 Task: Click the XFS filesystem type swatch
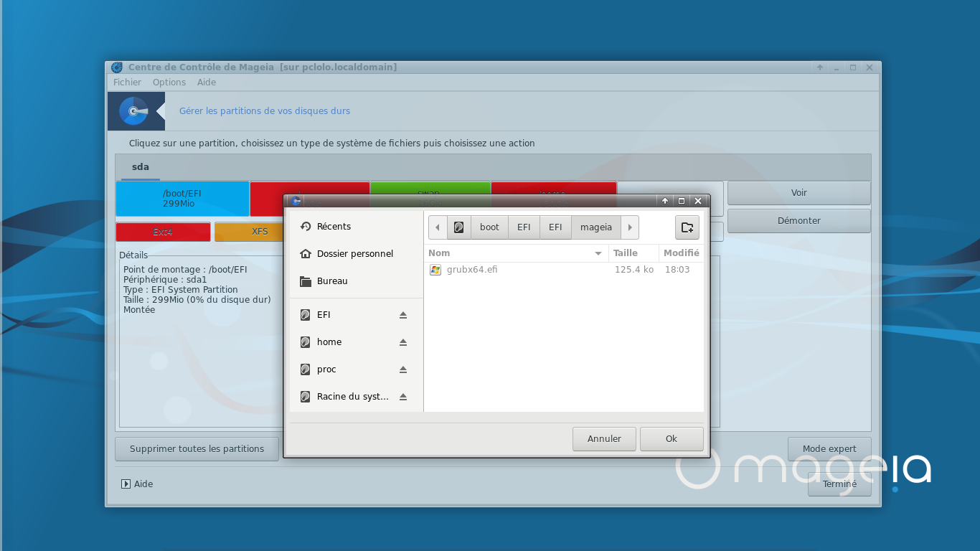click(x=248, y=232)
